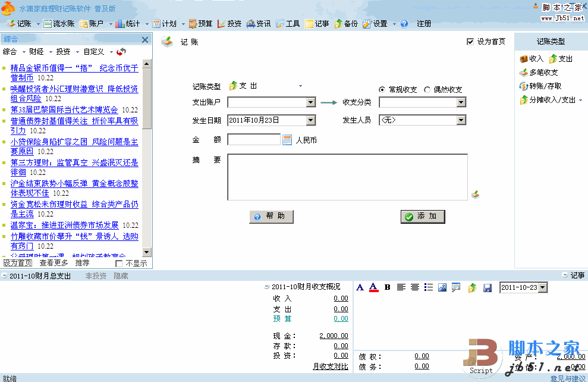Open the news link 温家宝：推进亚洲债券市场发展
Viewport: 588px width, 382px height.
(64, 225)
